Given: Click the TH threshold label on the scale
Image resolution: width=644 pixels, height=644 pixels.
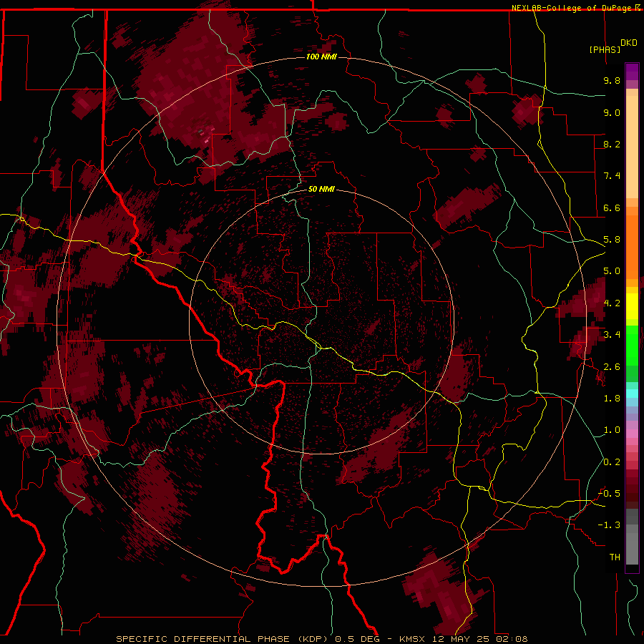Looking at the screenshot, I should coord(615,557).
